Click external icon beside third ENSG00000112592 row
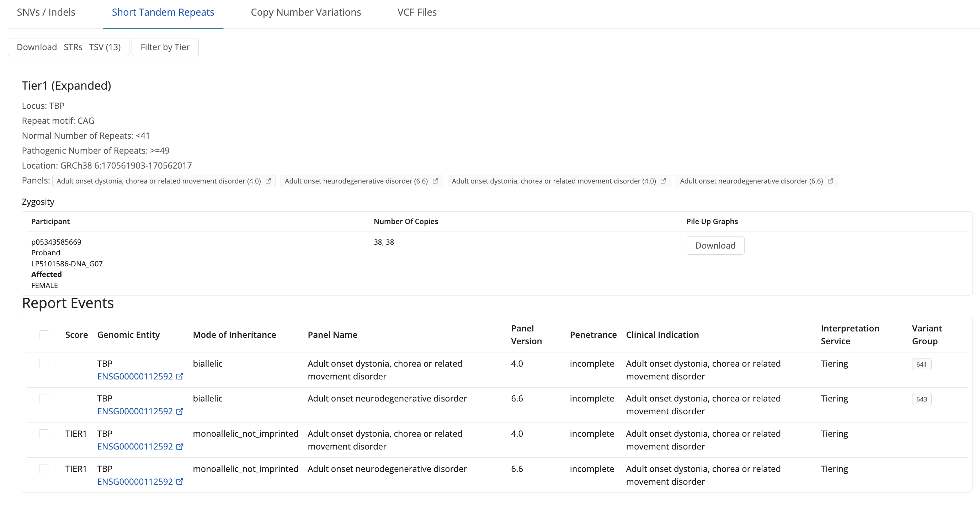980x505 pixels. (x=180, y=446)
